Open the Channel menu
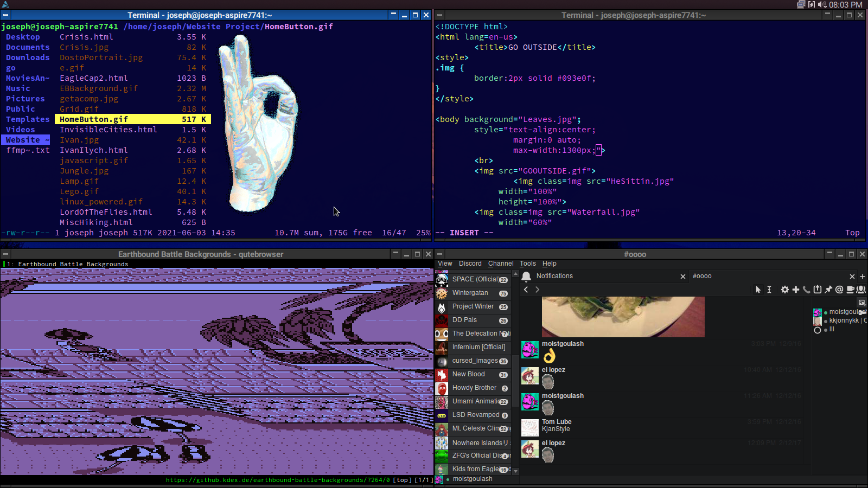 coord(501,264)
